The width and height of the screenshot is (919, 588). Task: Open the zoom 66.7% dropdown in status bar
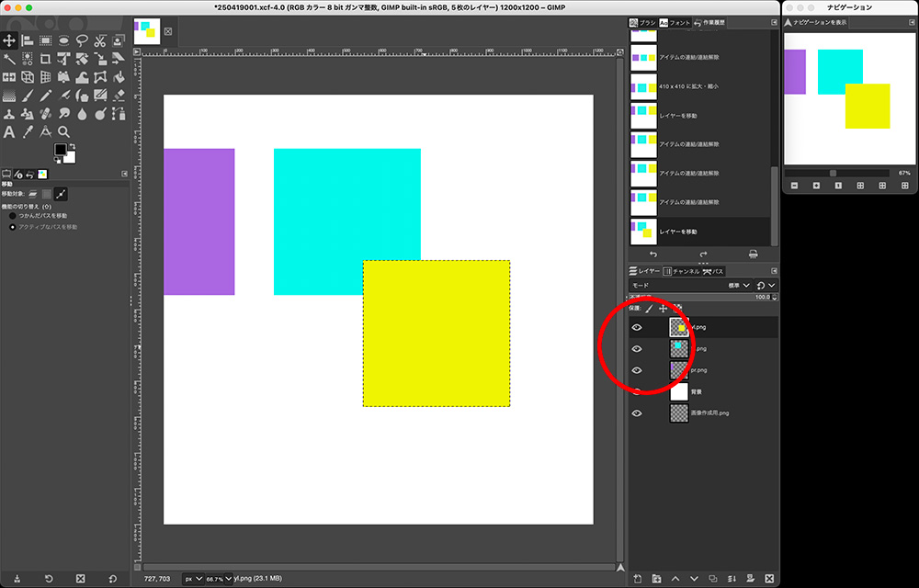point(220,579)
